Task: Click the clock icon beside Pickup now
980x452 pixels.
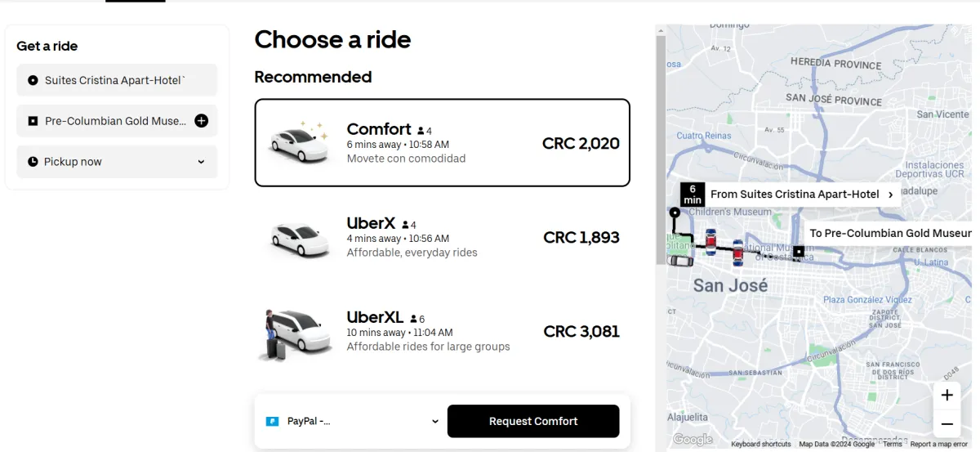Action: (33, 162)
